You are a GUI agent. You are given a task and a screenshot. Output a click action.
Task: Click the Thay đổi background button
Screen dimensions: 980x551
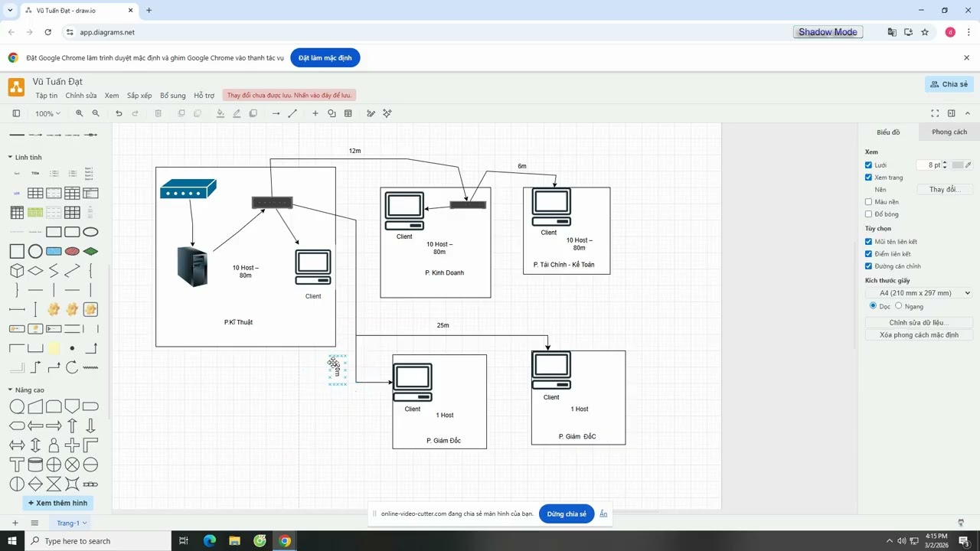point(943,189)
